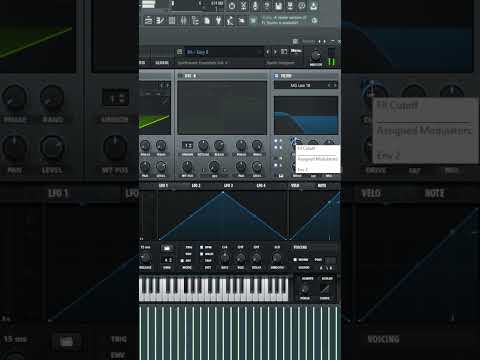The height and width of the screenshot is (360, 480).
Task: Switch to the NOTE tab
Action: tap(322, 186)
